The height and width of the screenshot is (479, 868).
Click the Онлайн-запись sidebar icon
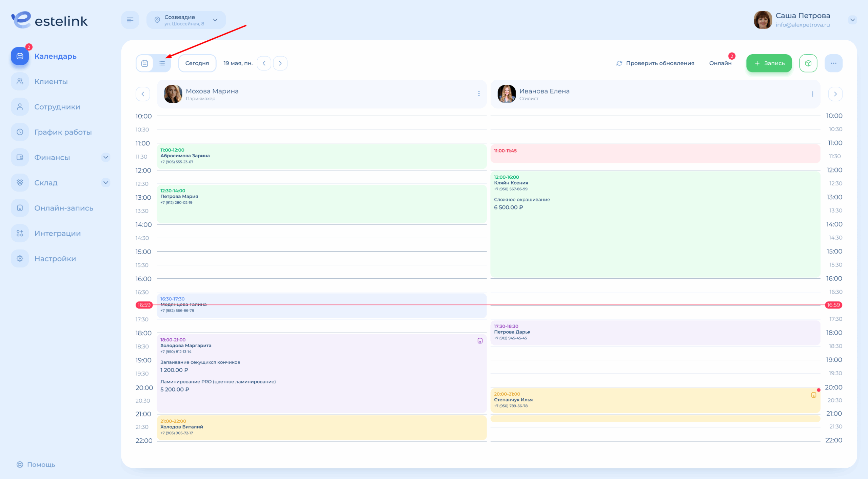[20, 208]
